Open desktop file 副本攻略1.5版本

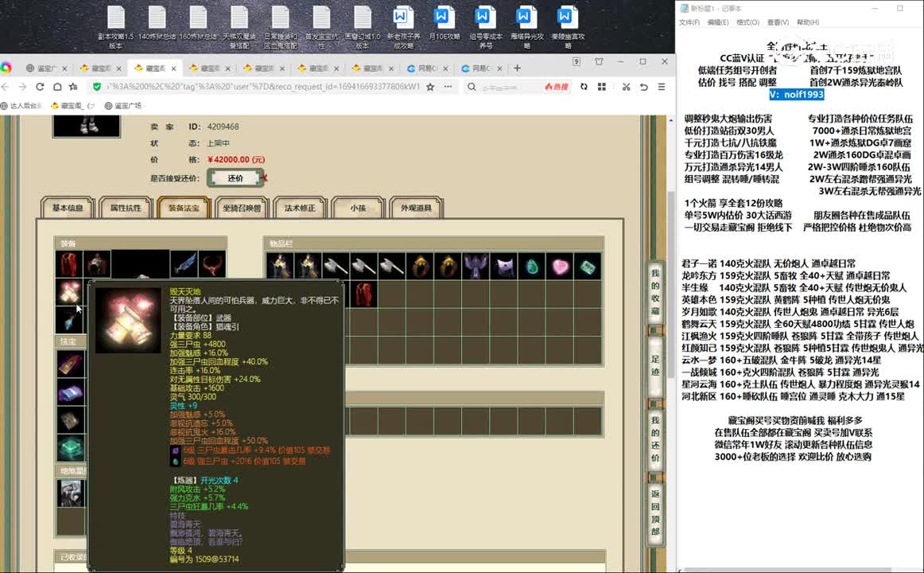(115, 26)
